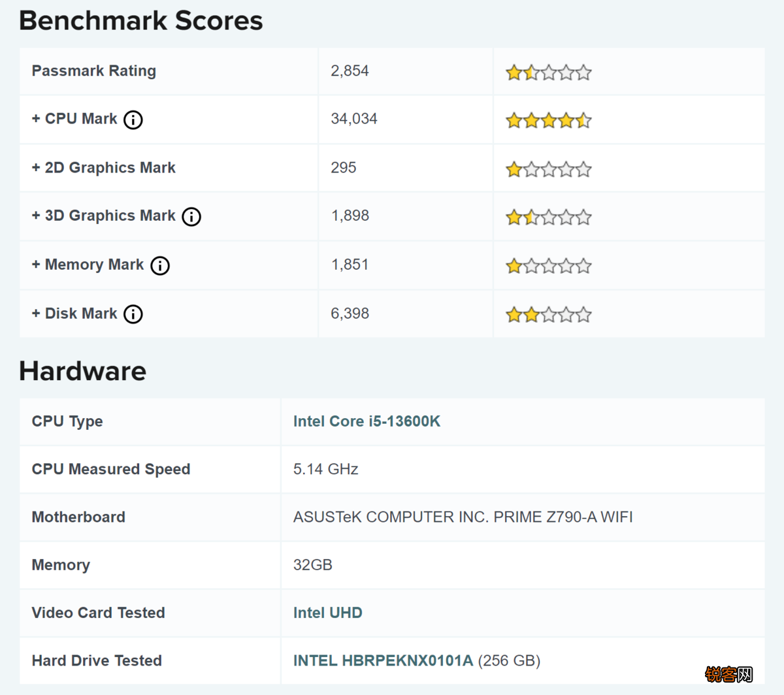Open the Intel Core i5-13600K link
This screenshot has width=784, height=695.
pos(367,421)
